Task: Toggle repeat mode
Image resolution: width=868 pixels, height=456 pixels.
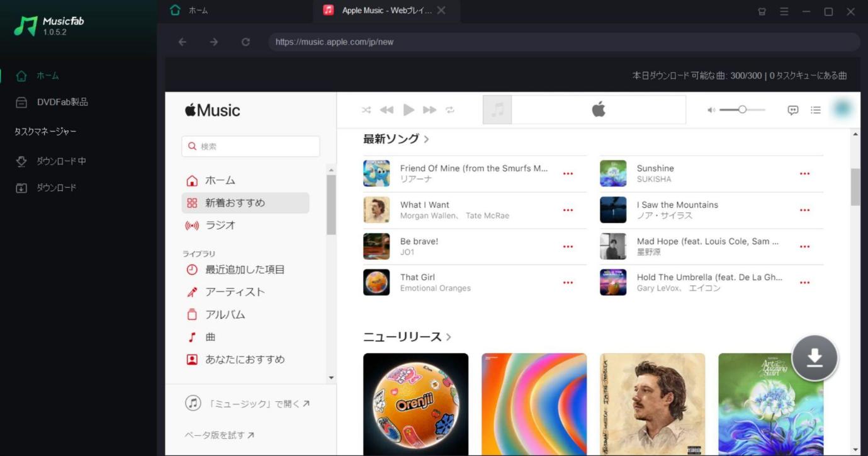Action: pyautogui.click(x=450, y=110)
